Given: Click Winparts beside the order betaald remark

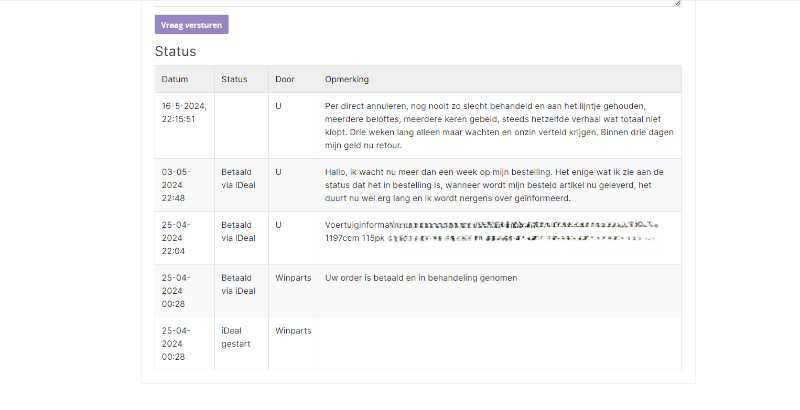Looking at the screenshot, I should [x=293, y=277].
